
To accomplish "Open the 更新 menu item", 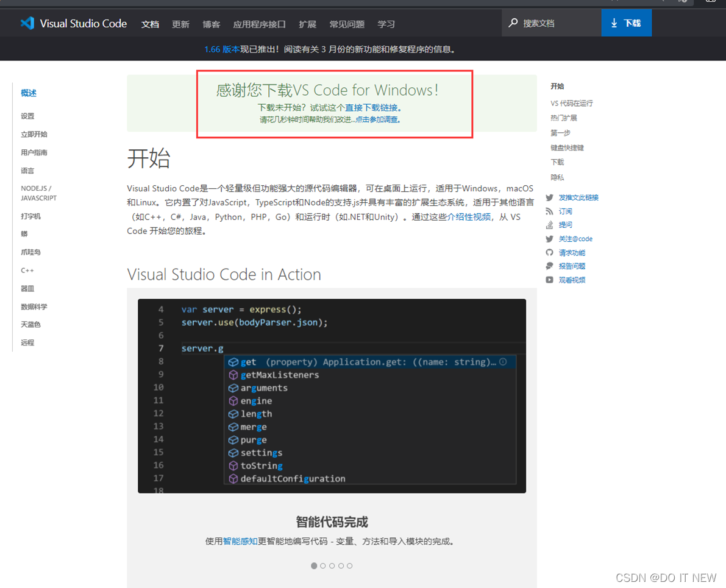I will (180, 24).
